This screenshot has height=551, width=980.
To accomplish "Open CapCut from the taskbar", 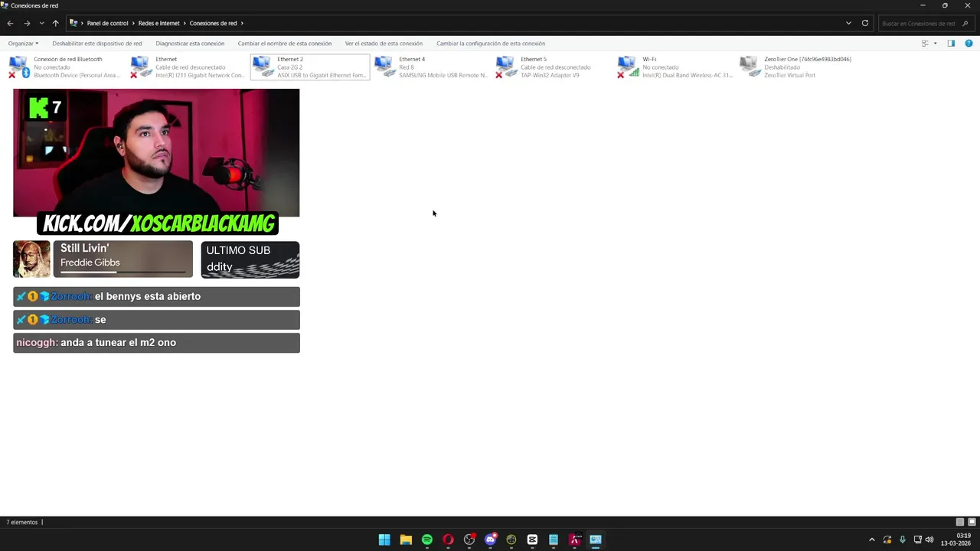I will (532, 540).
